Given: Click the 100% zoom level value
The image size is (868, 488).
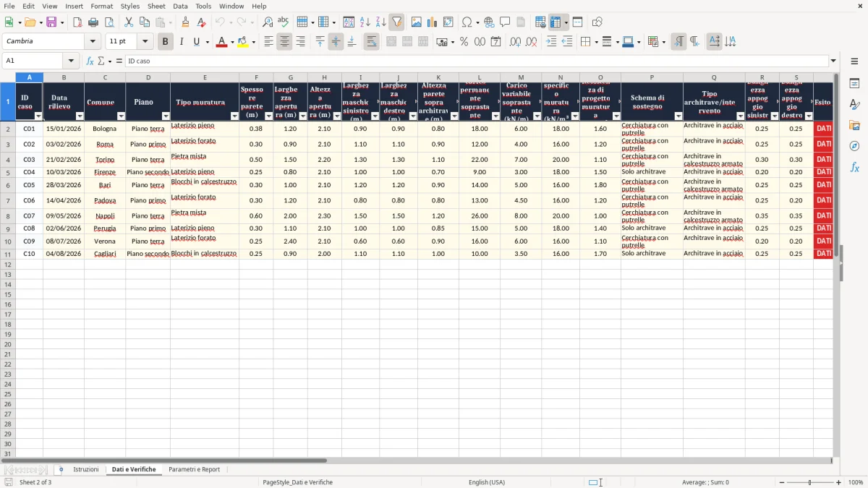Looking at the screenshot, I should tap(856, 482).
